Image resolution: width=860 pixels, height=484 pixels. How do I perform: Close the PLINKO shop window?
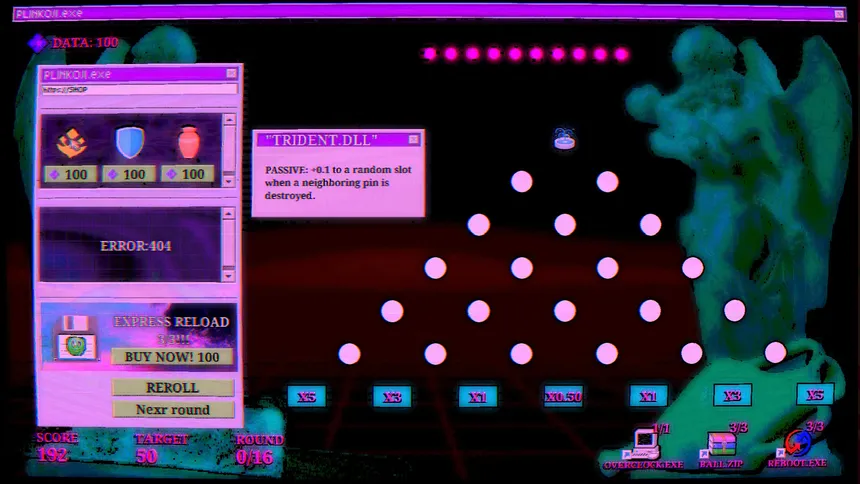[231, 74]
